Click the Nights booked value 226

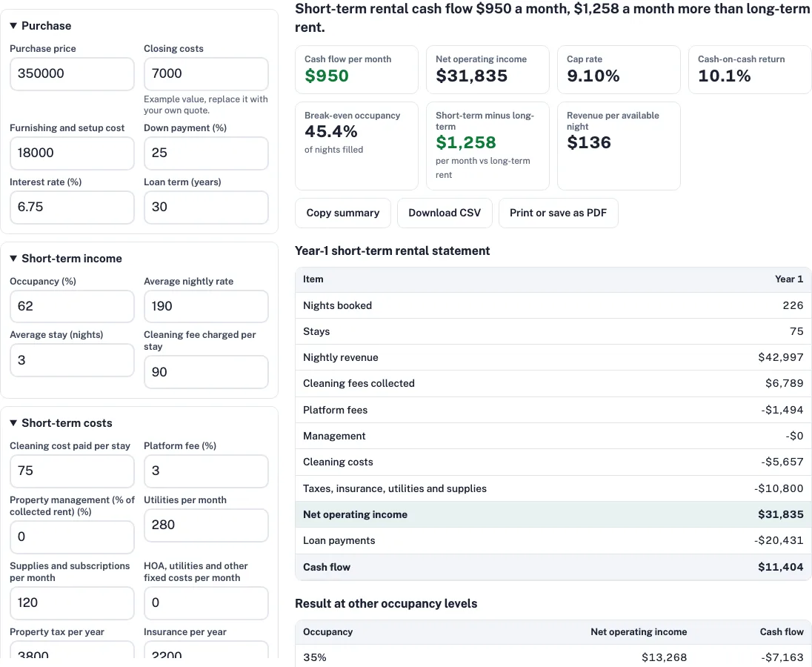(x=793, y=305)
